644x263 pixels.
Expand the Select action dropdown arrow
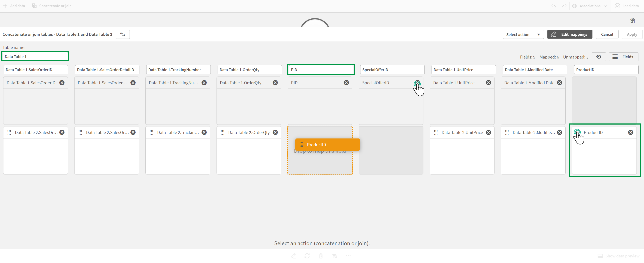(538, 34)
